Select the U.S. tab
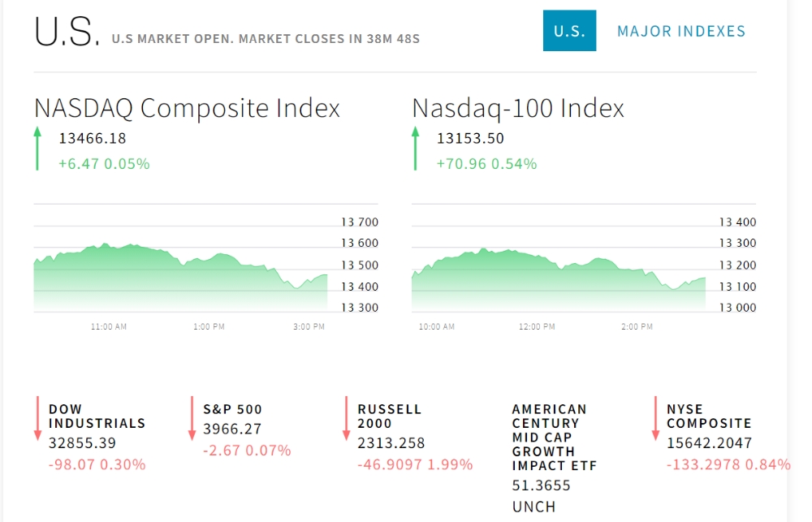812x522 pixels. 569,31
